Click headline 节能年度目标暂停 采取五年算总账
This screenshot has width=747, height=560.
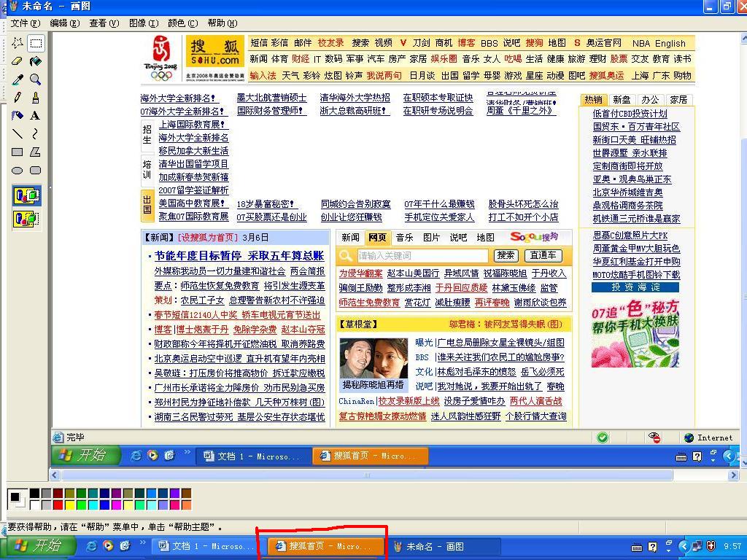click(239, 256)
